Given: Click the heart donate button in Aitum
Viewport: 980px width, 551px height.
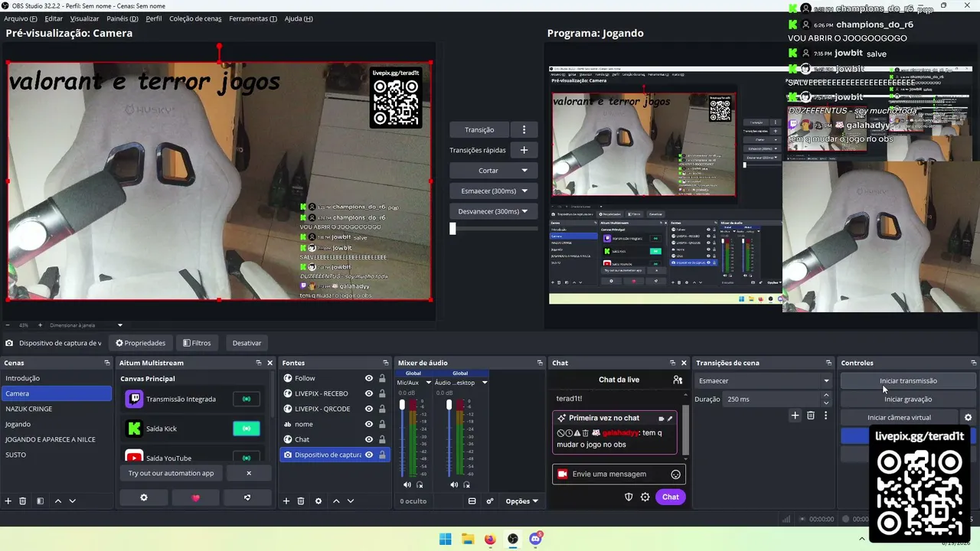Looking at the screenshot, I should (195, 497).
